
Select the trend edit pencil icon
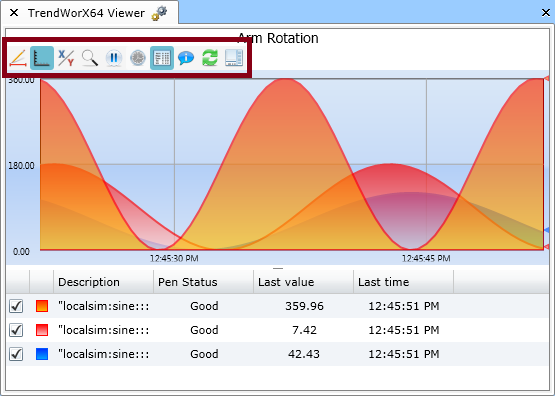coord(18,58)
